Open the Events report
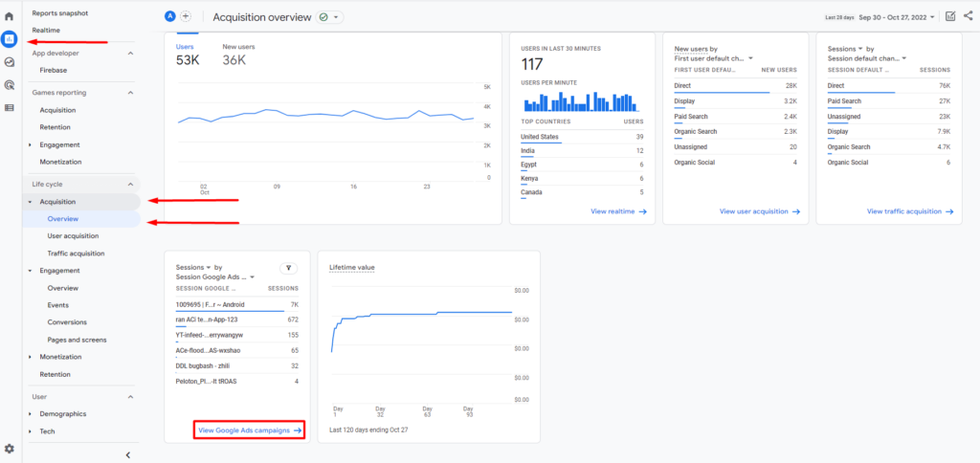The width and height of the screenshot is (980, 463). [58, 305]
